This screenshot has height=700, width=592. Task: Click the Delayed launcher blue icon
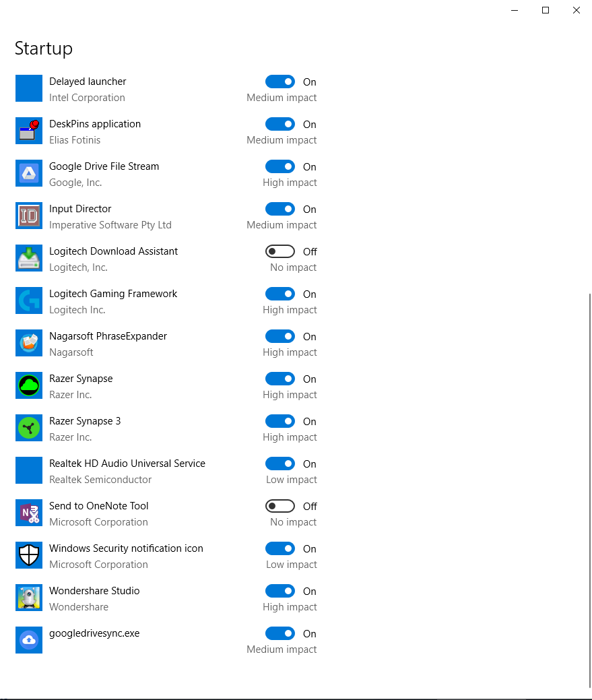(x=29, y=88)
